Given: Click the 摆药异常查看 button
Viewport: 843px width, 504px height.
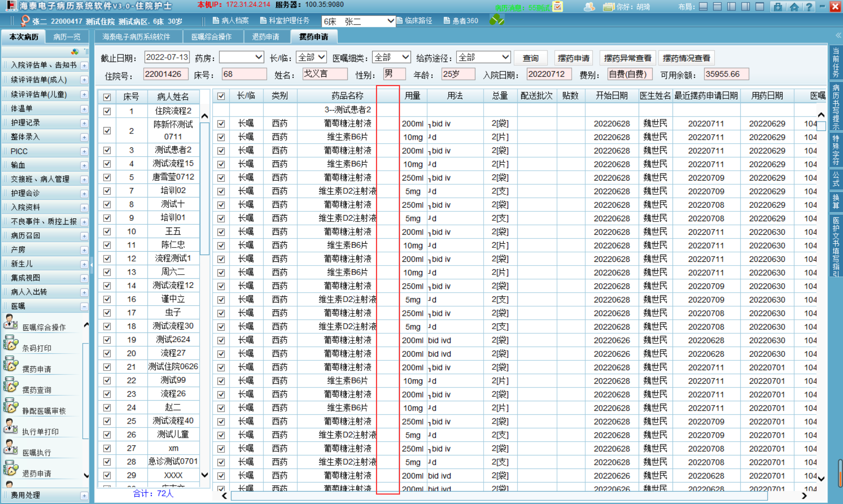Looking at the screenshot, I should coord(627,58).
